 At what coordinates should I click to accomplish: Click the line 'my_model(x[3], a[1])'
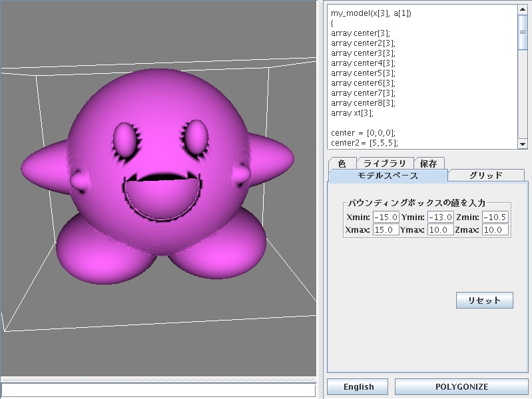pos(371,13)
